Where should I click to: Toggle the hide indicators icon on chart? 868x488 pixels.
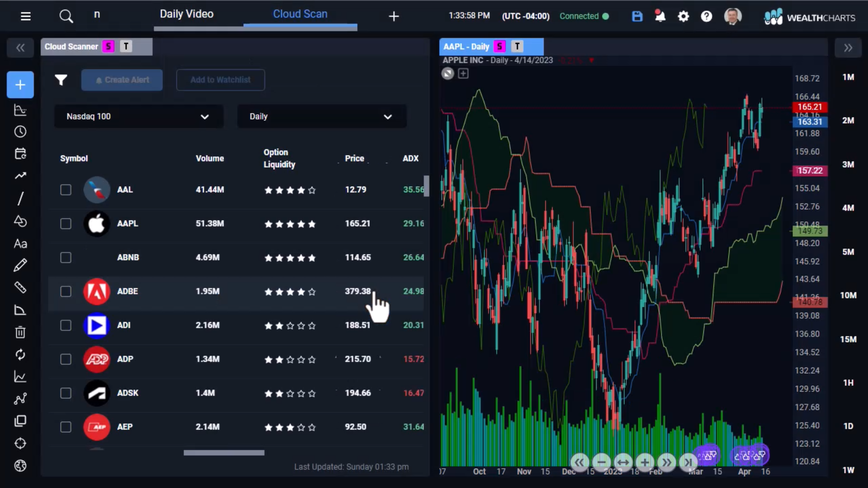point(448,73)
